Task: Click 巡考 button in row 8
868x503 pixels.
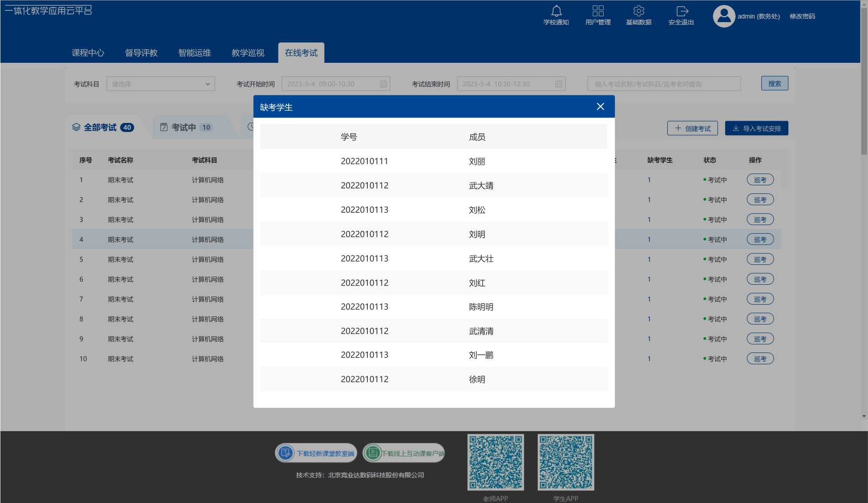Action: click(760, 319)
